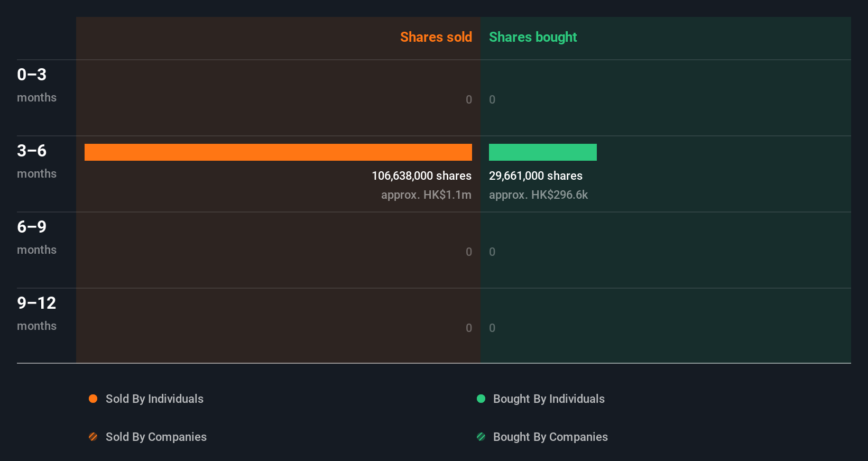Click the Sold By Individuals legend text
868x461 pixels.
[154, 399]
